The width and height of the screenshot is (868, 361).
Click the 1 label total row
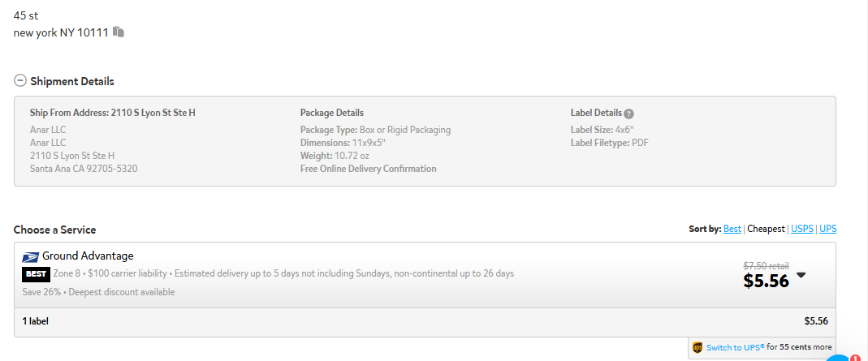pos(425,322)
